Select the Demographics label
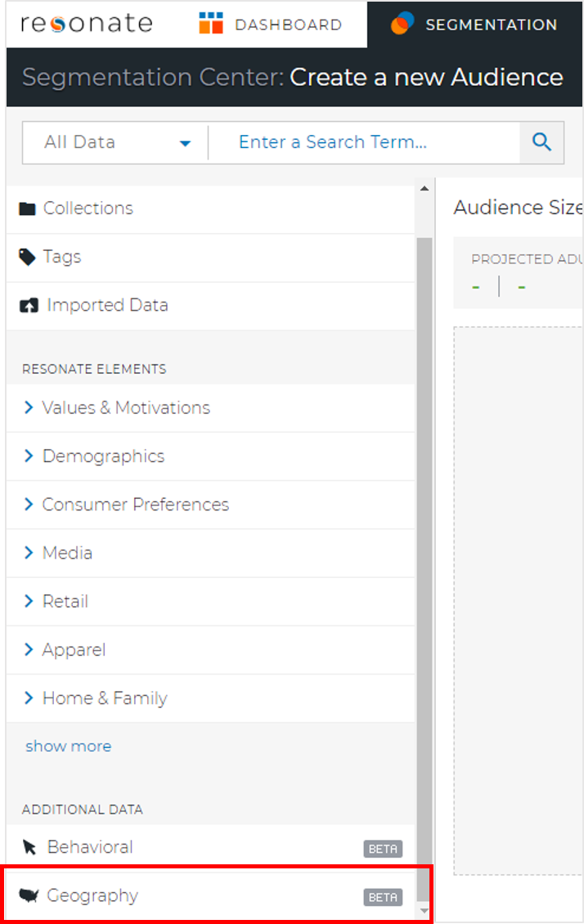584x924 pixels. click(x=104, y=456)
